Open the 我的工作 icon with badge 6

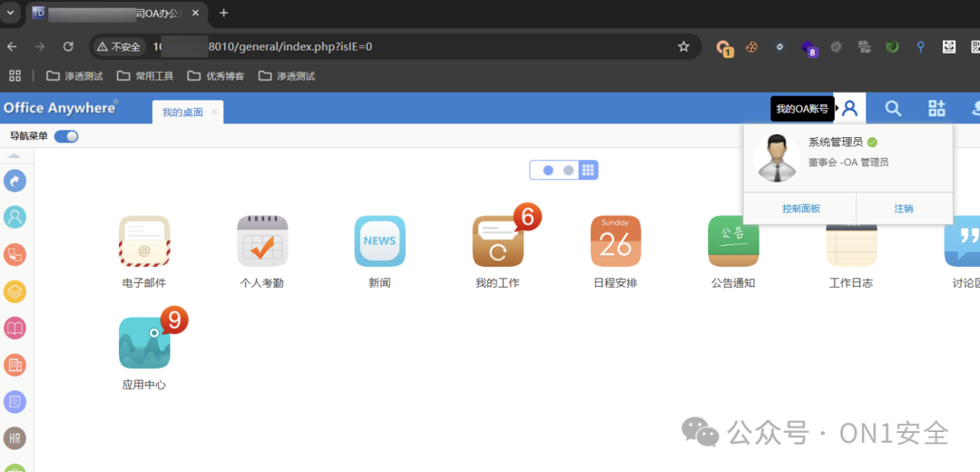498,241
